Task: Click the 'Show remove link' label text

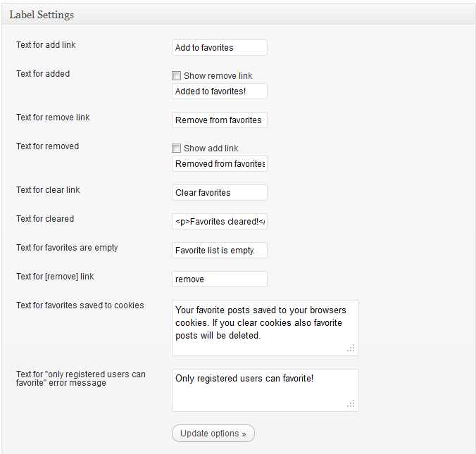Action: click(x=218, y=76)
